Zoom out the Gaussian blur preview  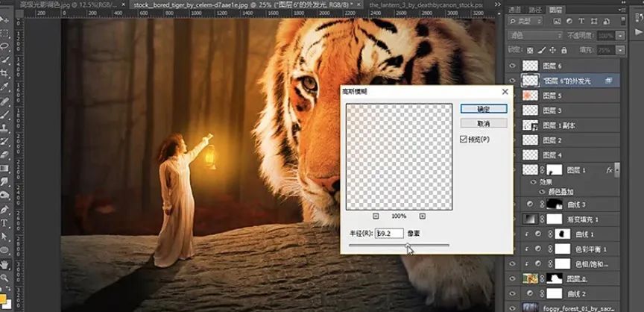coord(374,216)
